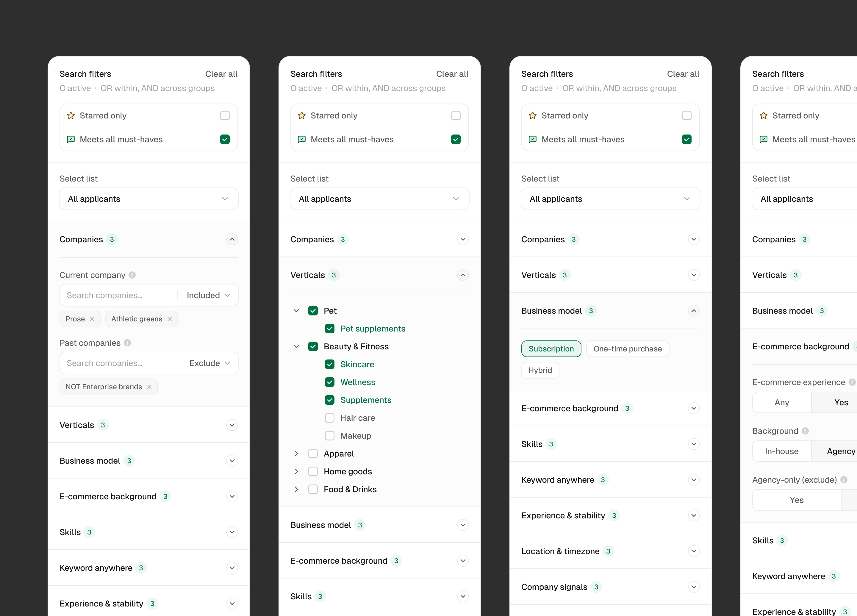Click the Past companies info icon

[x=127, y=343]
